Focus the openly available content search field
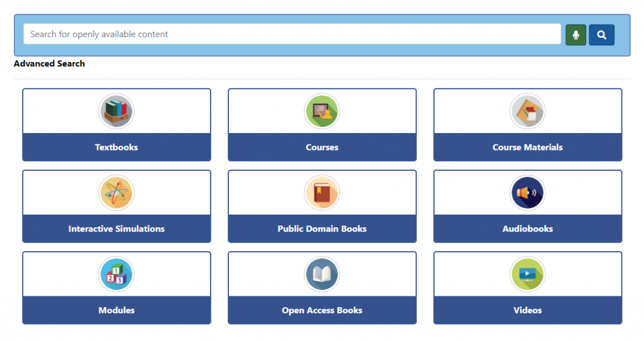 [292, 35]
